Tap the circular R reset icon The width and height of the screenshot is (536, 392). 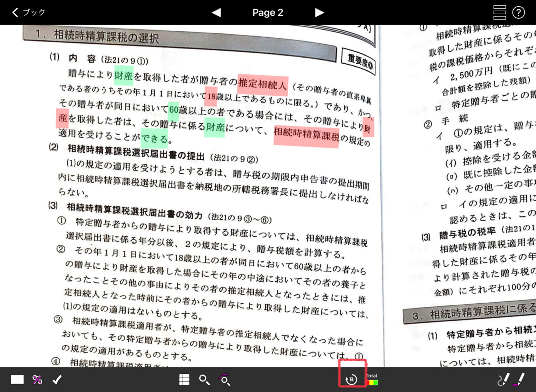pos(351,379)
